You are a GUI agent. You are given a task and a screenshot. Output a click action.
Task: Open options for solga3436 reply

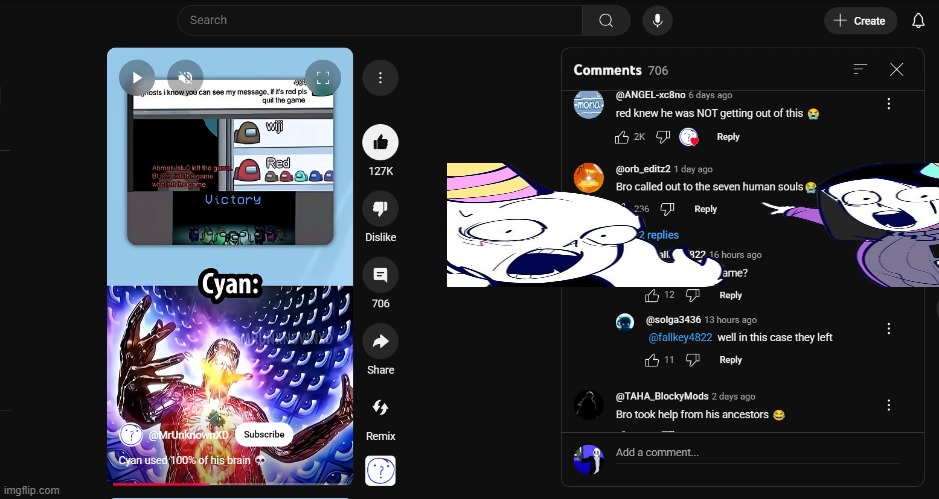tap(889, 328)
